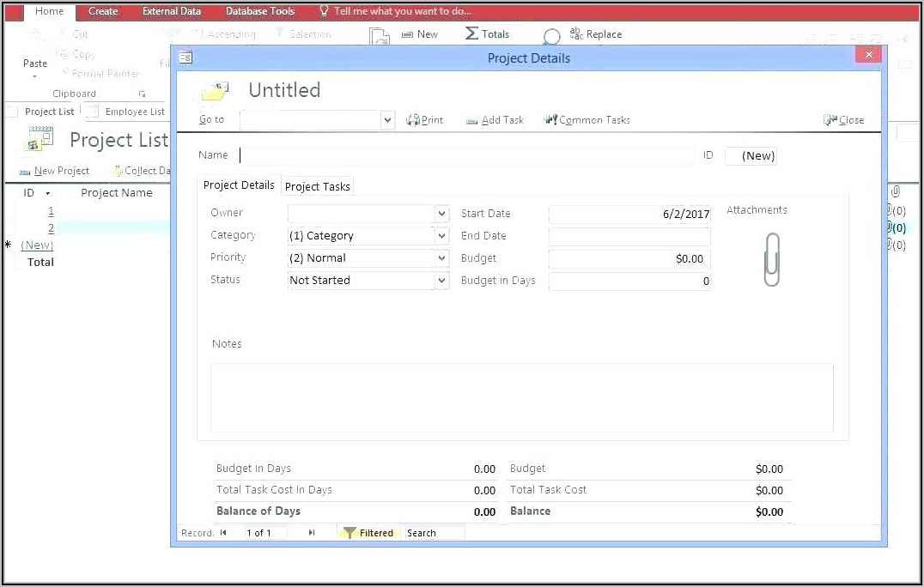Switch to the Project Tasks tab

tap(317, 186)
